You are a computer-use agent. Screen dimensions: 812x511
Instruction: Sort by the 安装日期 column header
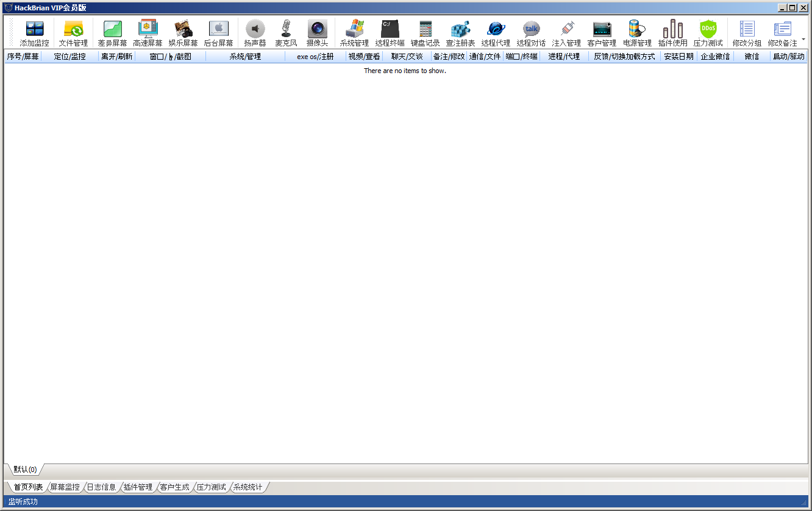pyautogui.click(x=678, y=57)
